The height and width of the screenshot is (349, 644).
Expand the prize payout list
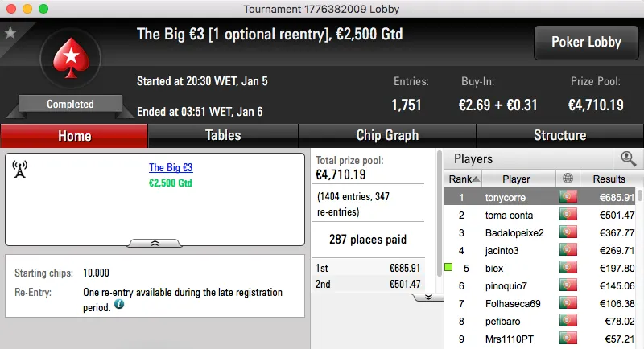[428, 296]
